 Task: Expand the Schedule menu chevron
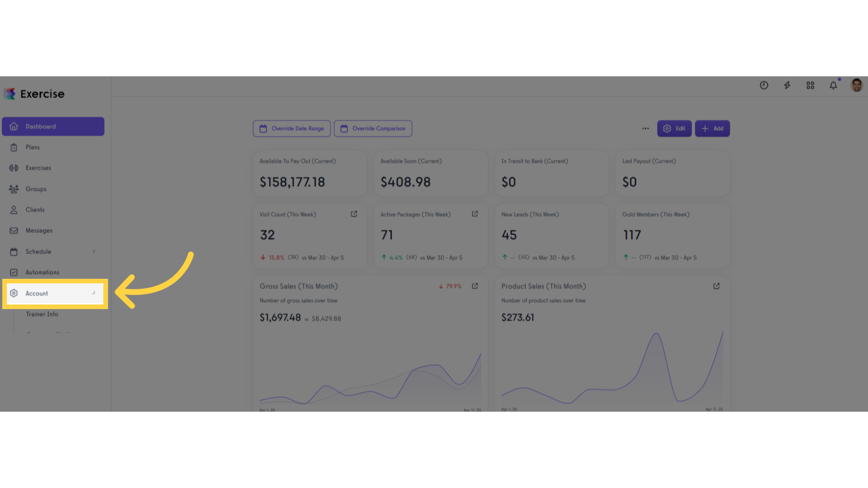click(94, 252)
